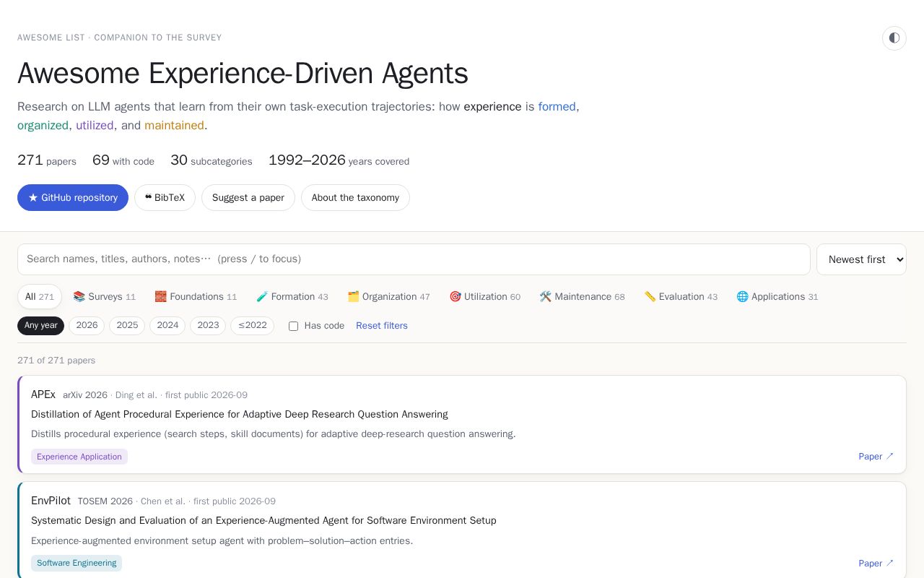
Task: Click the word "utilized" in the subtitle
Action: tap(95, 126)
